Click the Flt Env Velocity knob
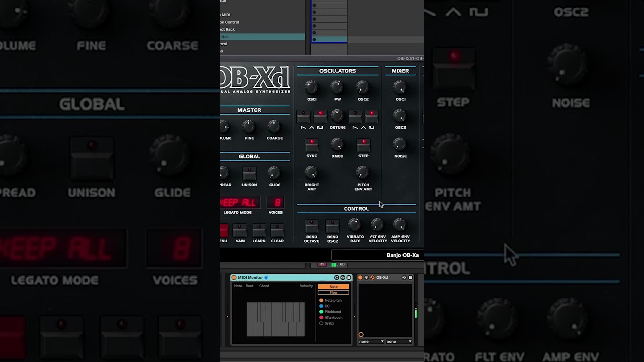The height and width of the screenshot is (362, 644). coord(377,224)
